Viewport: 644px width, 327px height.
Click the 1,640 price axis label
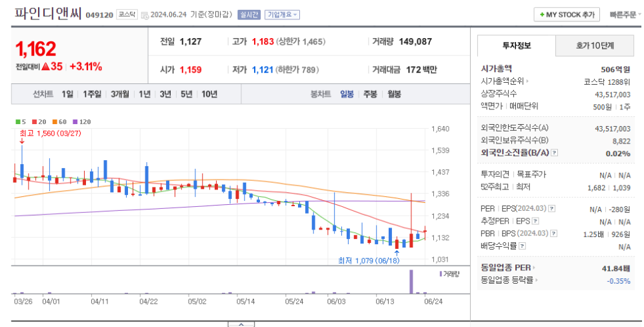click(x=440, y=129)
